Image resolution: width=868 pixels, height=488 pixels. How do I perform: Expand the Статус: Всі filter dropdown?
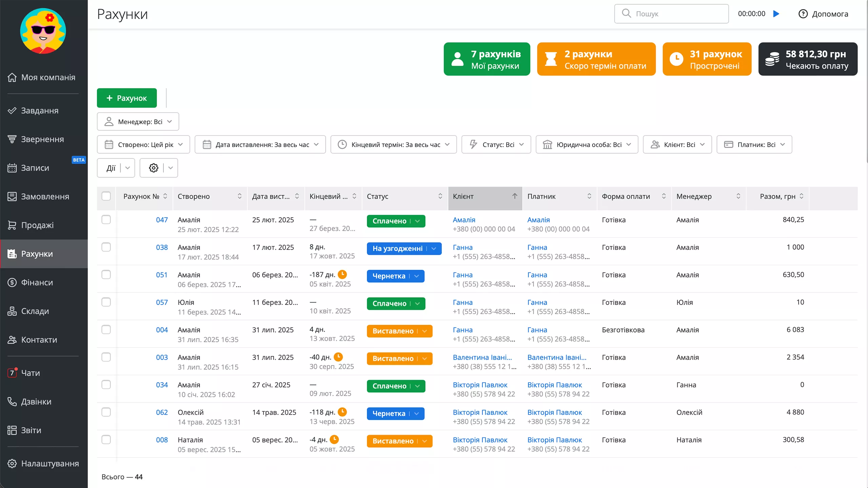496,145
